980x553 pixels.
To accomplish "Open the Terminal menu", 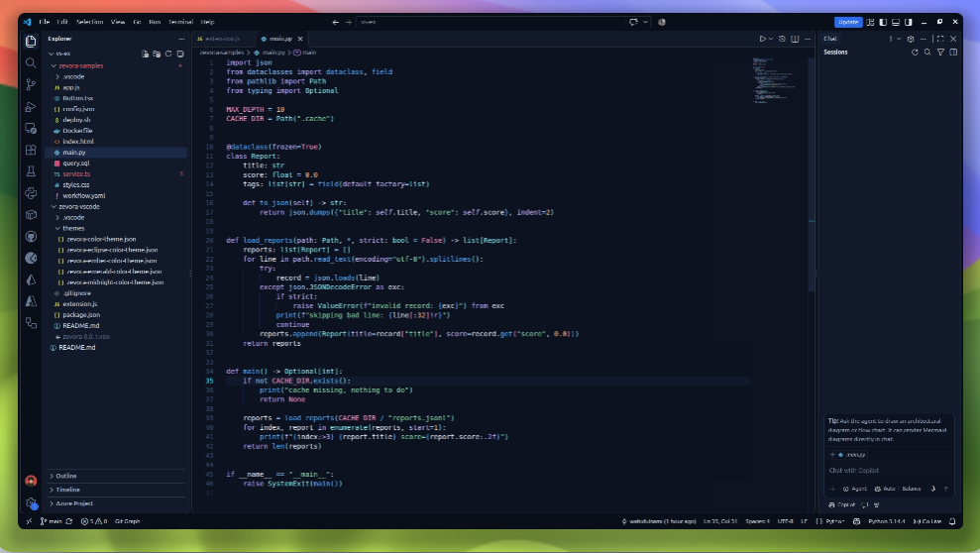I will click(x=180, y=22).
